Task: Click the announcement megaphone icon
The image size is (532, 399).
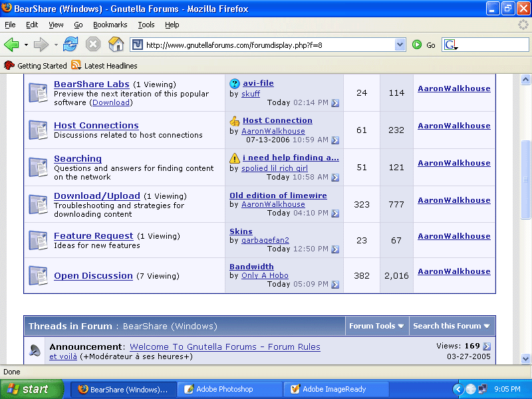Action: 35,350
